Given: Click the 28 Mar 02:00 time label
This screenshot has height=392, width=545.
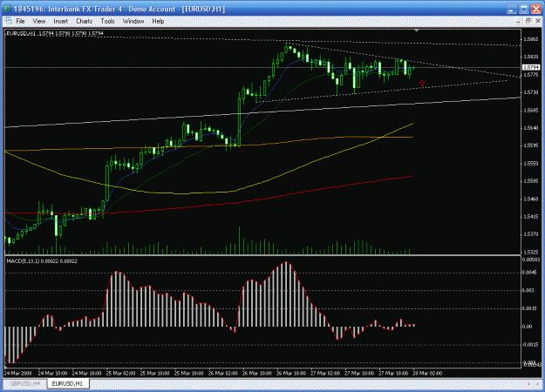Looking at the screenshot, I should click(x=427, y=374).
